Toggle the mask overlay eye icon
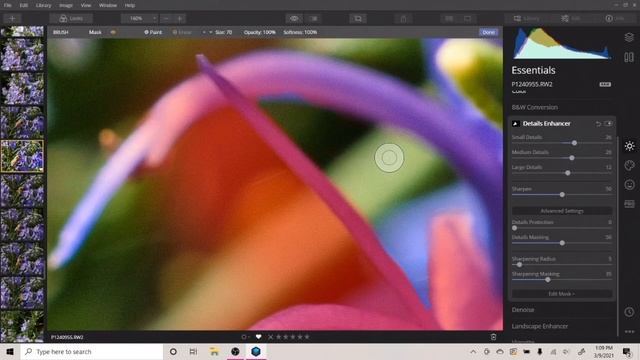The image size is (640, 360). coord(113,32)
